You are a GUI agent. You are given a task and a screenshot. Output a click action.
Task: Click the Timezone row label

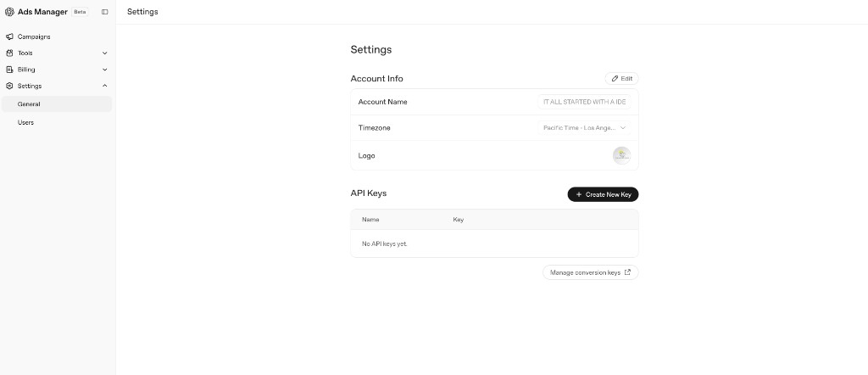pos(374,128)
